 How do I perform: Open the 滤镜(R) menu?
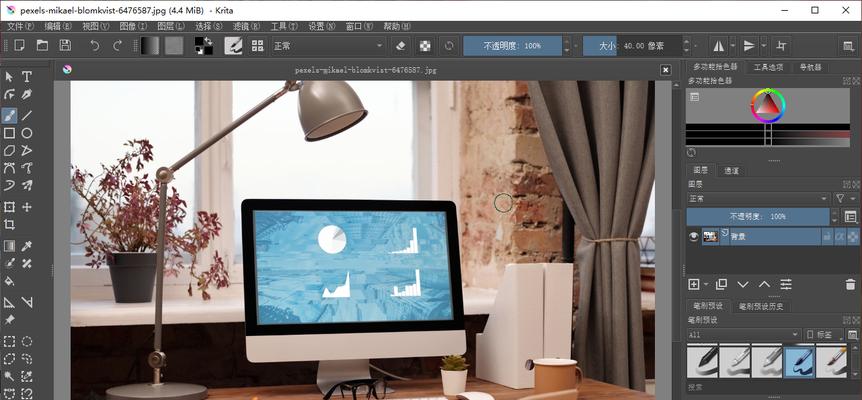pyautogui.click(x=246, y=26)
